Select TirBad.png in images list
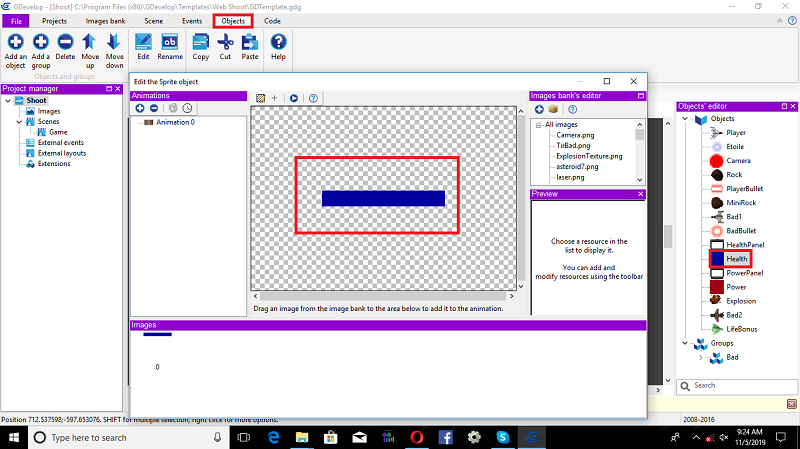800x449 pixels. click(573, 145)
